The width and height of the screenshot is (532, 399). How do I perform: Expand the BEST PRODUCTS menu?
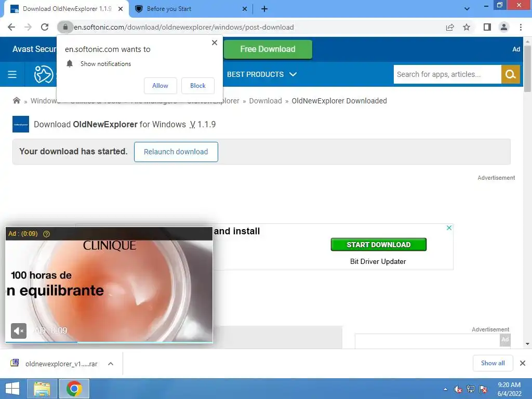[x=262, y=74]
